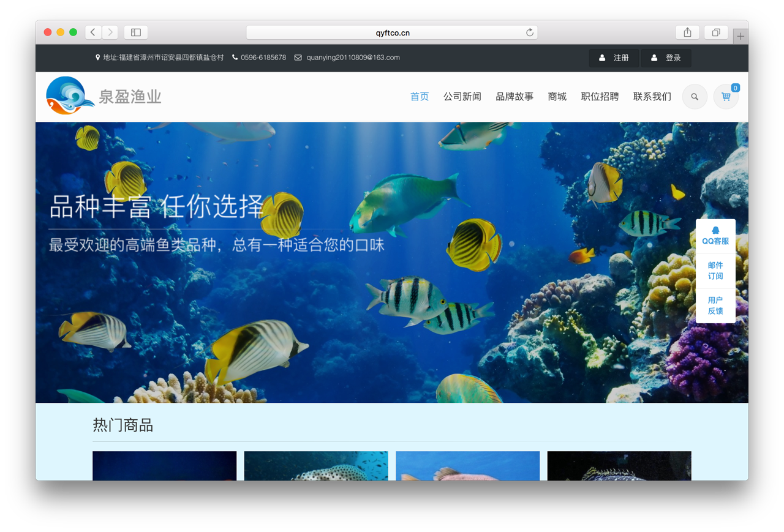Toggle the Safari sidebar button
The height and width of the screenshot is (532, 784).
(x=136, y=32)
